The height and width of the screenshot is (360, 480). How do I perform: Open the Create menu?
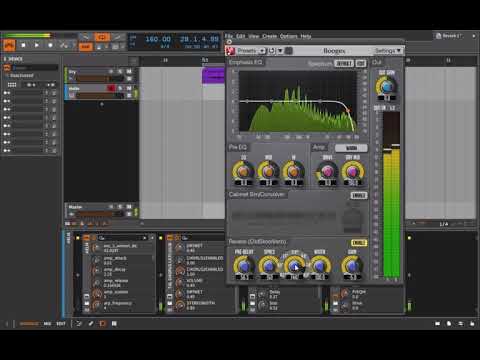click(269, 36)
